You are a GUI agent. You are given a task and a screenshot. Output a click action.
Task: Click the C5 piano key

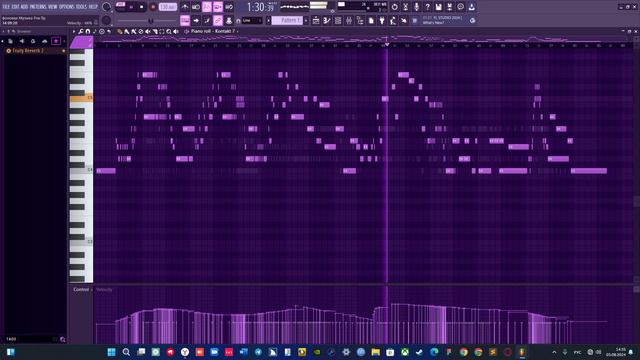tap(81, 98)
